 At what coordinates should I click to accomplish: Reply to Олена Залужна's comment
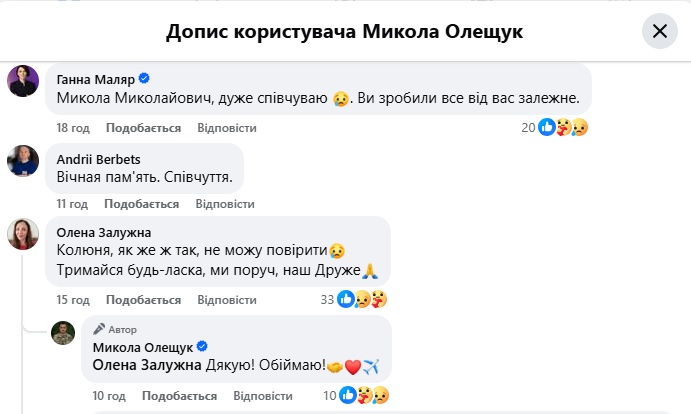pyautogui.click(x=226, y=300)
